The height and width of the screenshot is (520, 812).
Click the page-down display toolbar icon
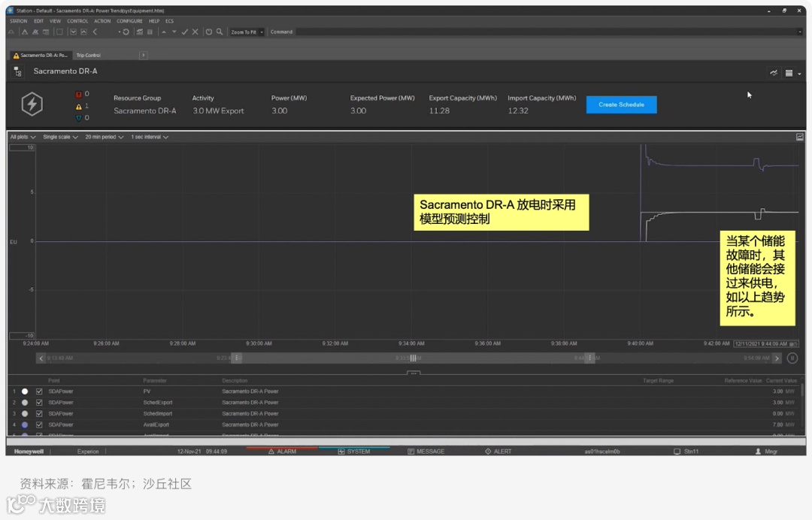click(74, 32)
